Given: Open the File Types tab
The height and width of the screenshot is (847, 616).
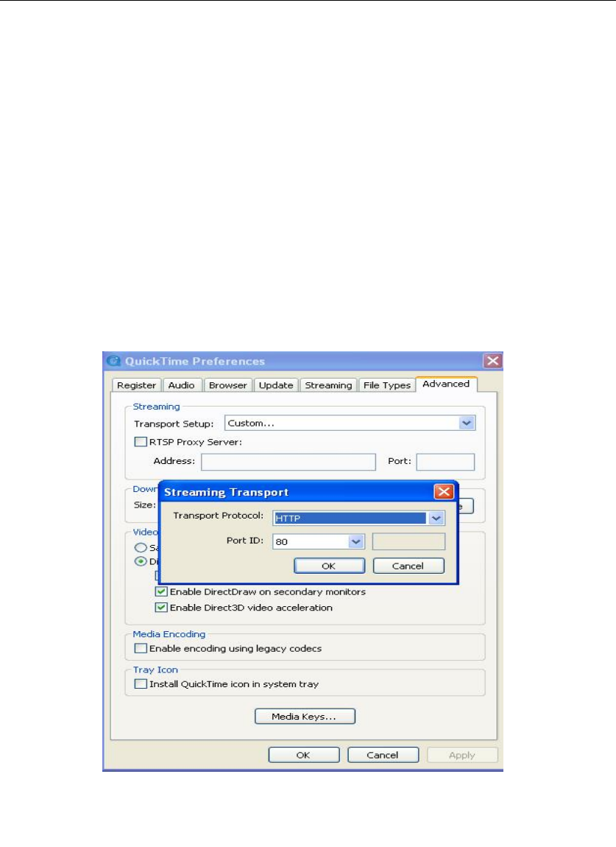Looking at the screenshot, I should 387,385.
